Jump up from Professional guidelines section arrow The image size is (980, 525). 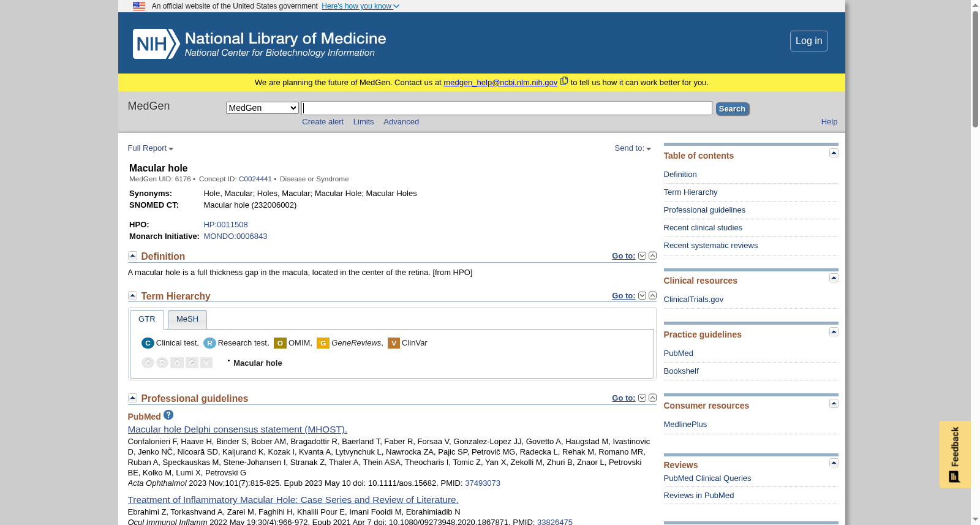click(652, 398)
